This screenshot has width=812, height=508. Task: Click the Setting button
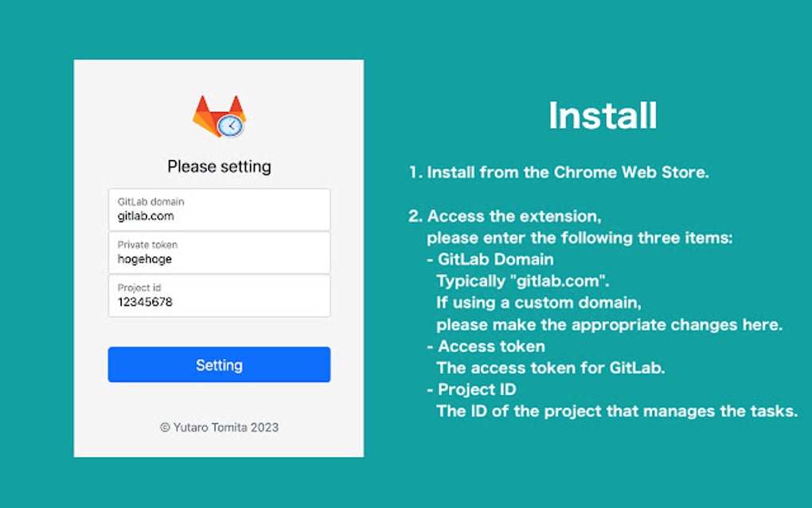point(219,364)
